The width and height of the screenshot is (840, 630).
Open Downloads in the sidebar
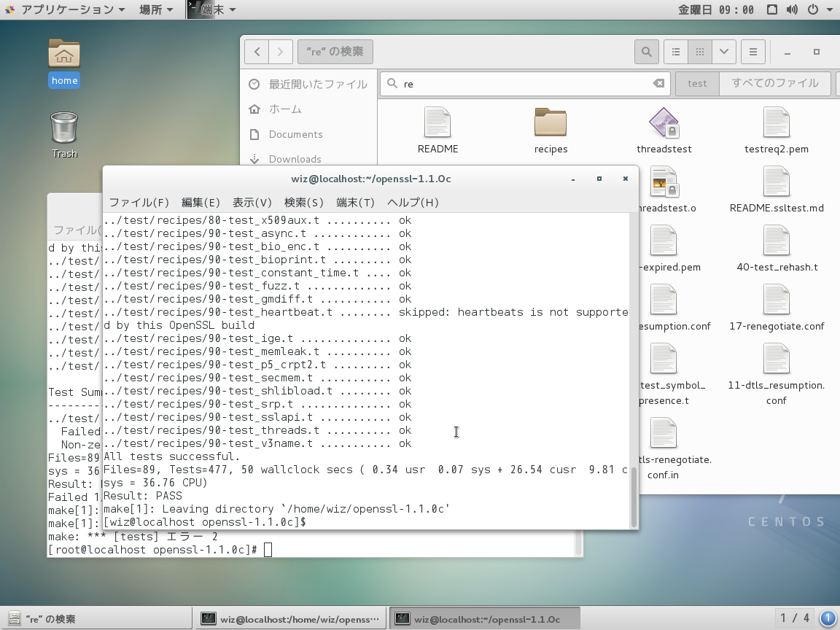[x=308, y=159]
